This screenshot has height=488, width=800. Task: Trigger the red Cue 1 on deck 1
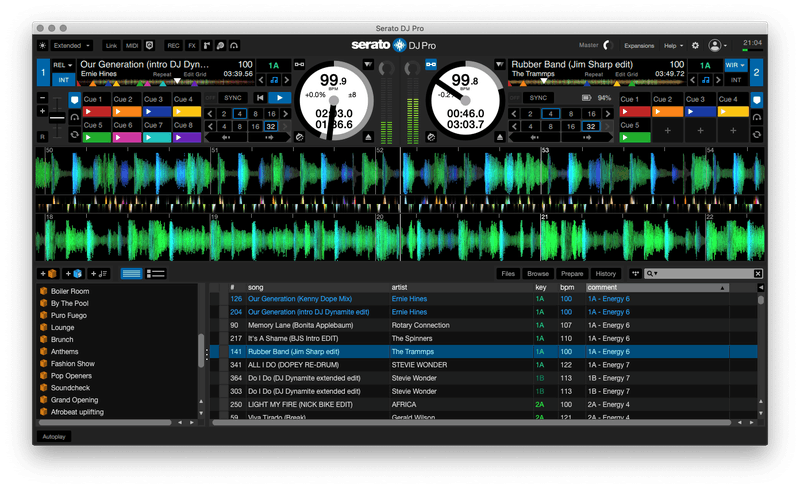(97, 111)
